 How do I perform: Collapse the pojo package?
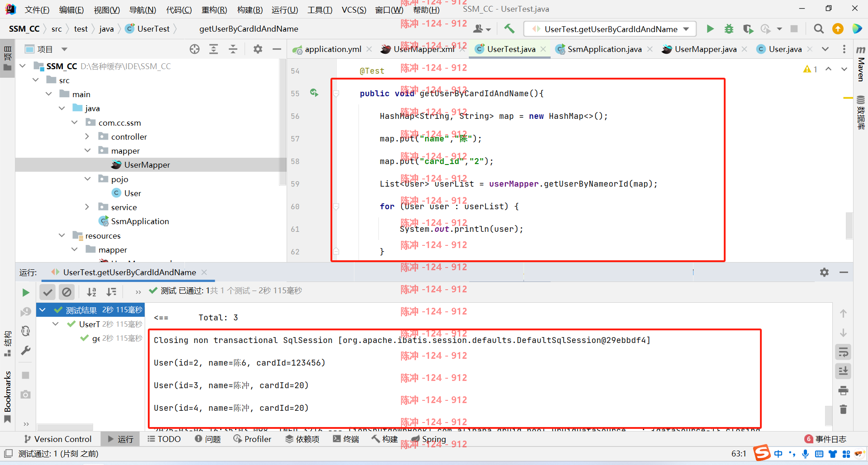click(87, 179)
